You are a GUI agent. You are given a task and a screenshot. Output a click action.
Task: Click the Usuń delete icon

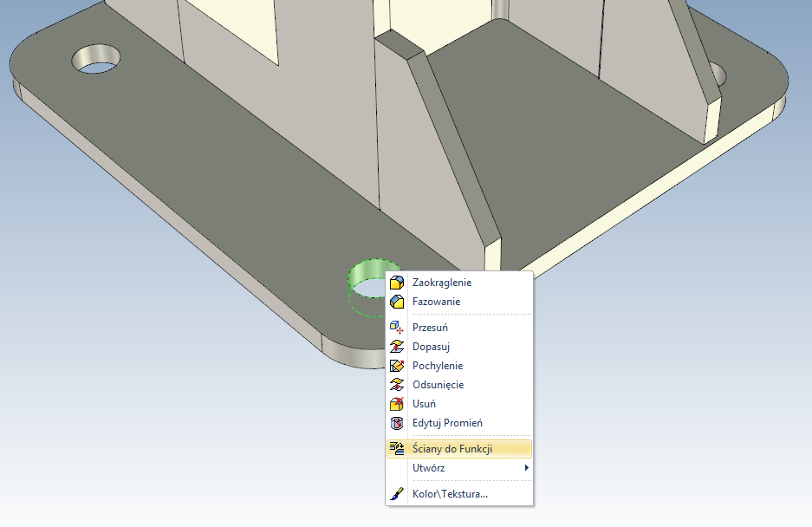tap(397, 404)
